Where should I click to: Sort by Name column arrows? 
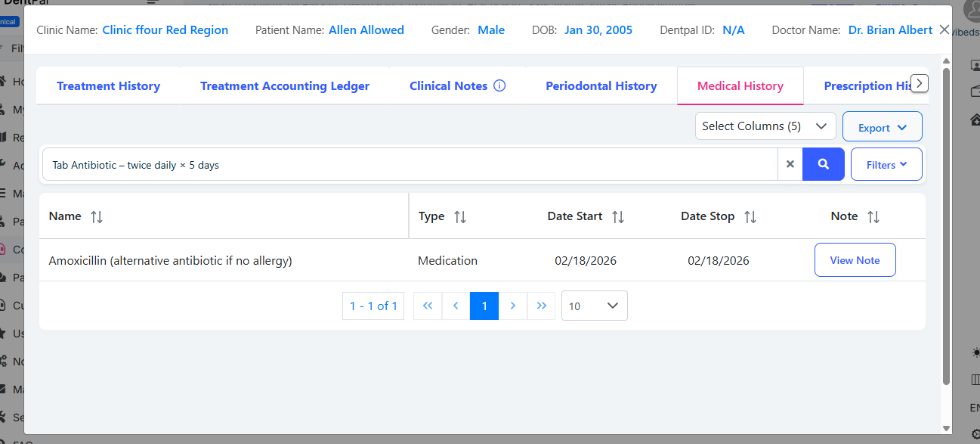(x=97, y=217)
